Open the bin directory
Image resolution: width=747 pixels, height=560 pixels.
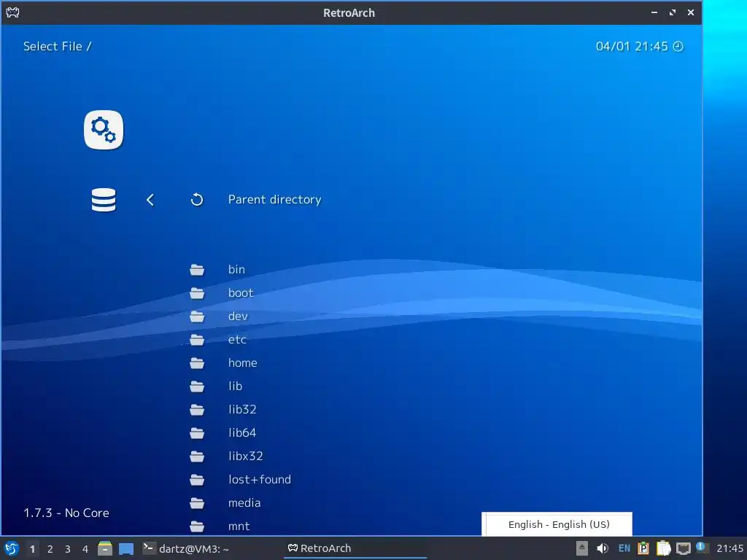tap(236, 270)
